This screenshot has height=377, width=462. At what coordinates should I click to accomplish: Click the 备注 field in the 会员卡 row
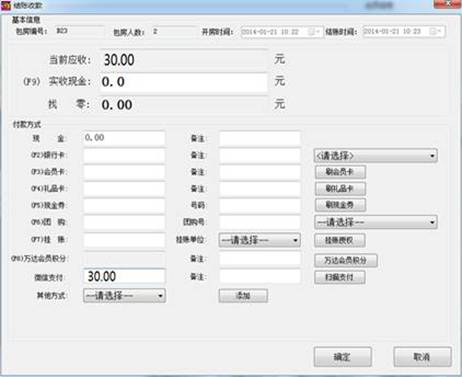point(260,172)
